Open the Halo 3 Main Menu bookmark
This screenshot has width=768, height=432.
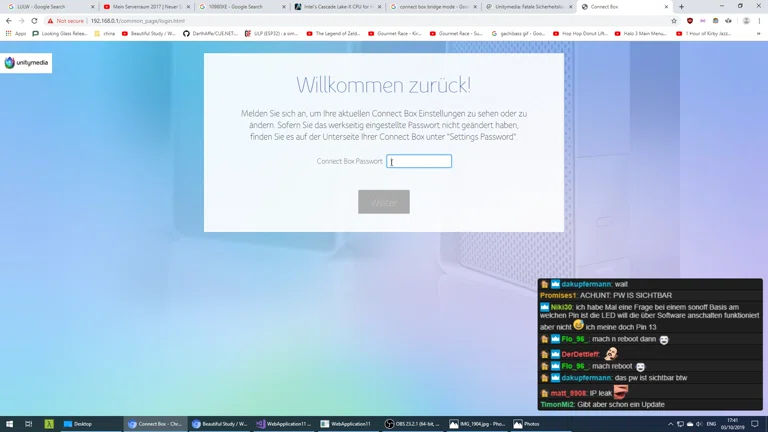tap(640, 33)
